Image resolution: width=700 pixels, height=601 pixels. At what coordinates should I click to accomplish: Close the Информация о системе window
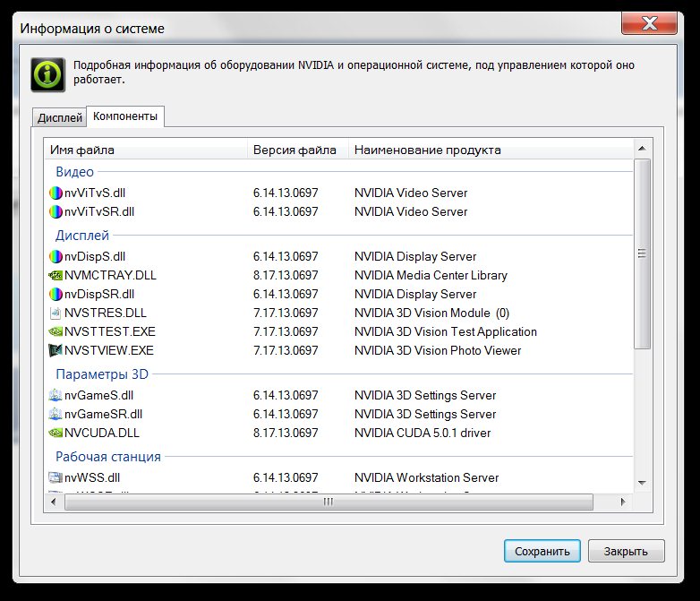tap(649, 22)
